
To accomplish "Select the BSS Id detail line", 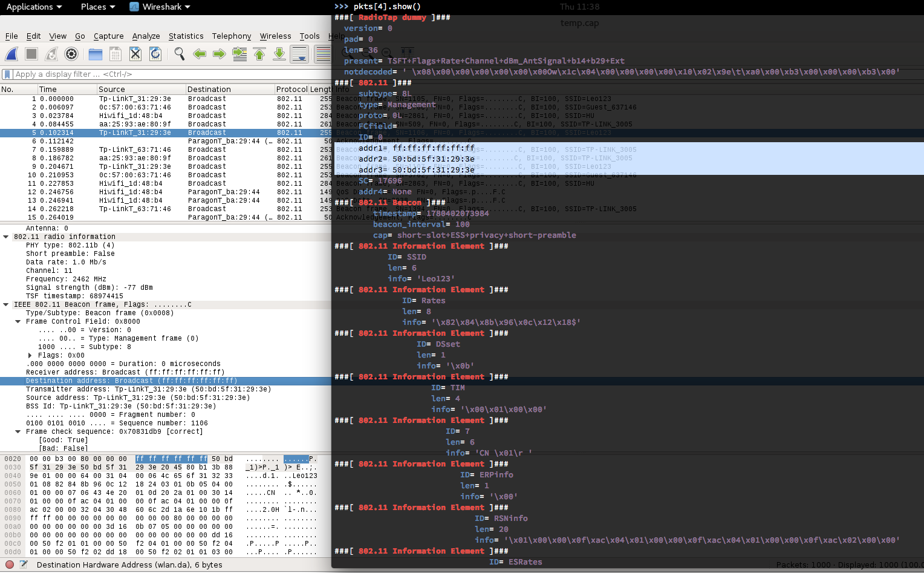I will [121, 406].
